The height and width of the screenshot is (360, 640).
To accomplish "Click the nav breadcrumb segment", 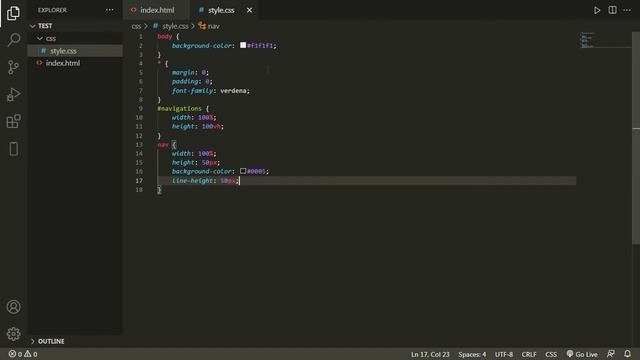I will pos(213,26).
